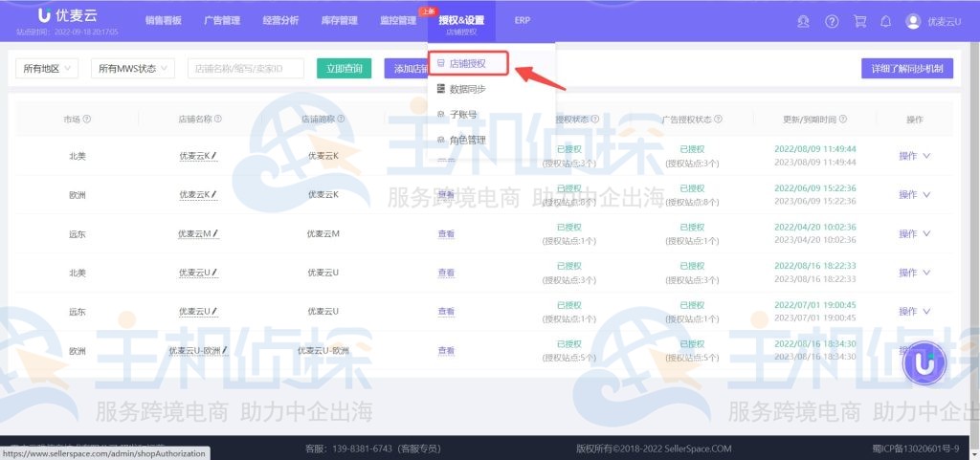Show help icon next to 广告授权状态 header
This screenshot has height=460, width=980.
[718, 119]
